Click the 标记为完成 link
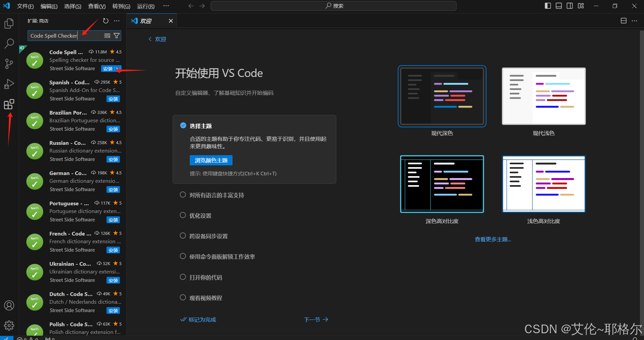Image resolution: width=644 pixels, height=340 pixels. tap(198, 320)
